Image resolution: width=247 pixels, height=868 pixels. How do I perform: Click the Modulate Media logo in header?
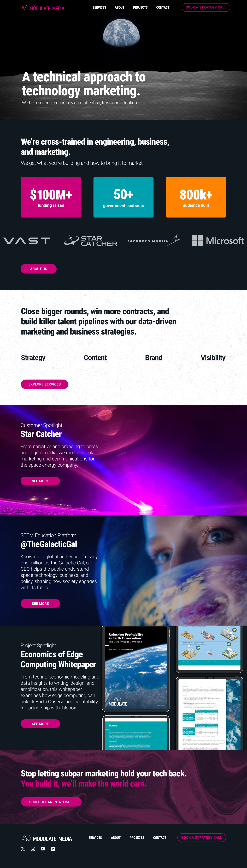[x=42, y=8]
